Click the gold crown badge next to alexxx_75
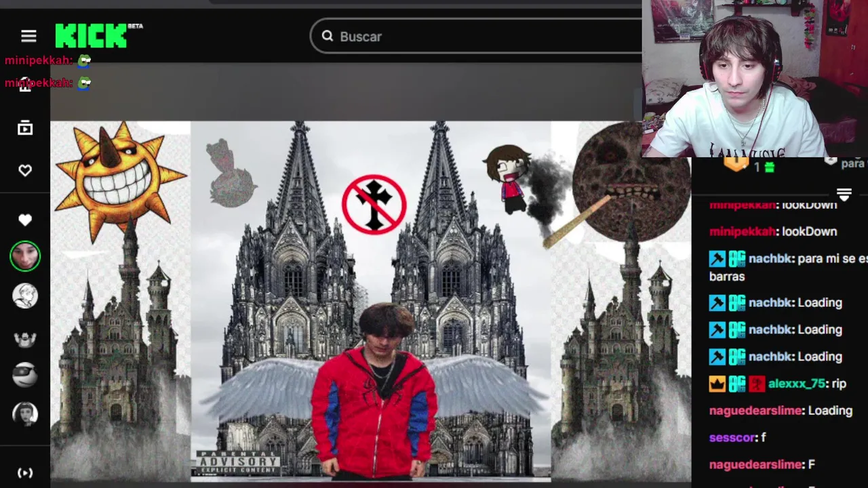The width and height of the screenshot is (868, 488). [x=717, y=384]
